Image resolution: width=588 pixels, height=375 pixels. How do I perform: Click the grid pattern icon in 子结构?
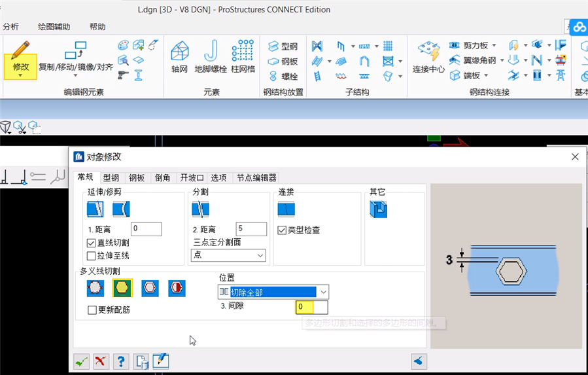[388, 46]
